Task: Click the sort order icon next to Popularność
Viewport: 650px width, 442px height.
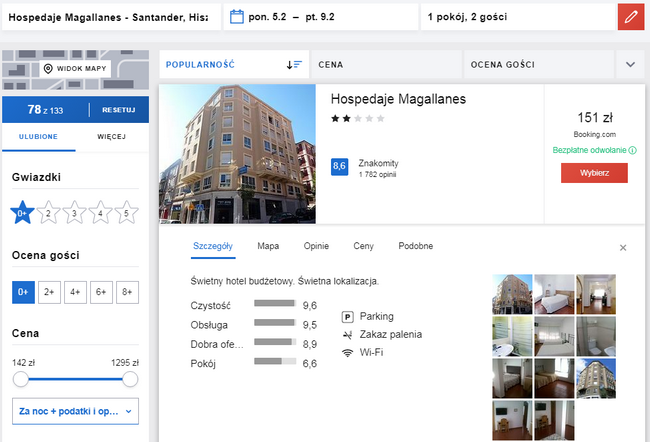Action: click(x=294, y=65)
